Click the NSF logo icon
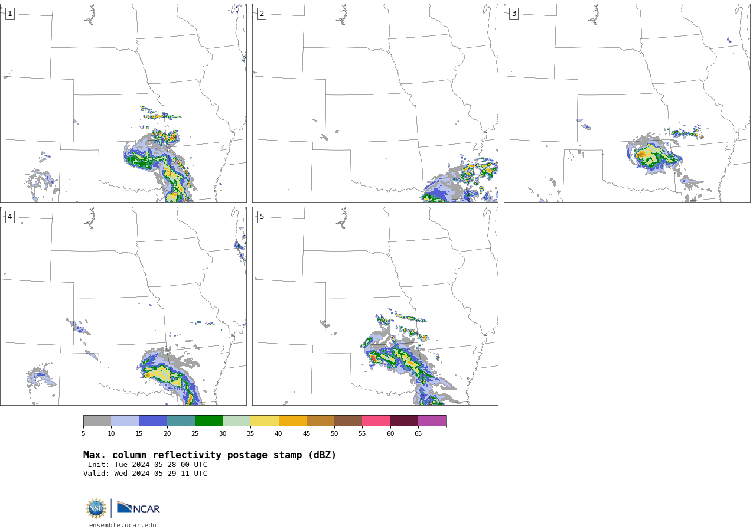 pos(96,508)
